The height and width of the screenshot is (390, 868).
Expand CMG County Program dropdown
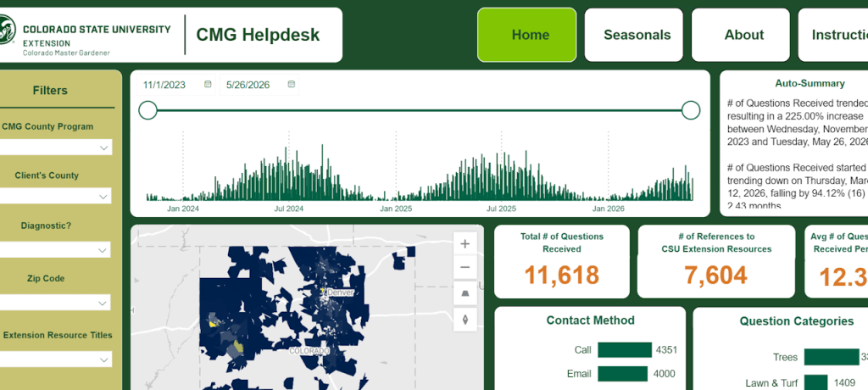pyautogui.click(x=55, y=148)
